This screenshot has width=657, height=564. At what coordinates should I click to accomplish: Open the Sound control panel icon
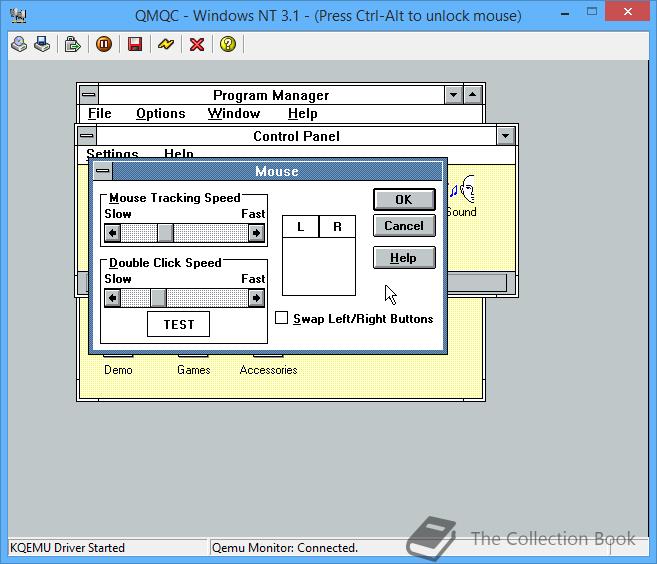pyautogui.click(x=461, y=196)
